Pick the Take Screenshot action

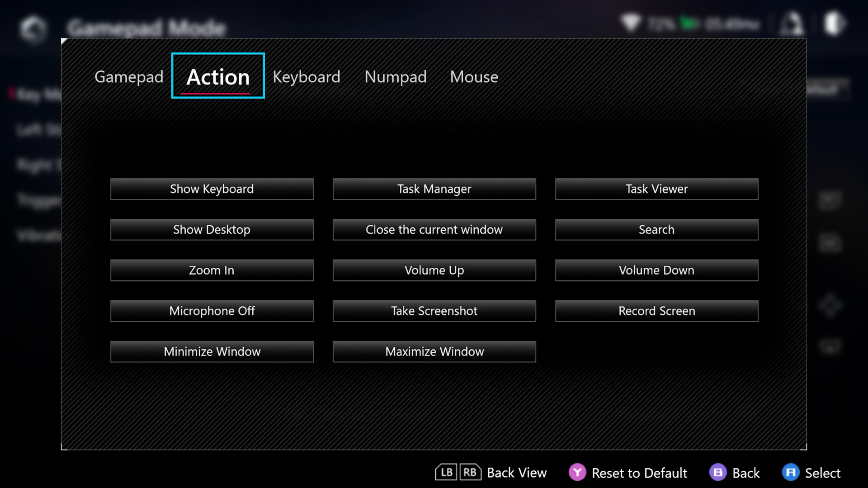point(434,311)
